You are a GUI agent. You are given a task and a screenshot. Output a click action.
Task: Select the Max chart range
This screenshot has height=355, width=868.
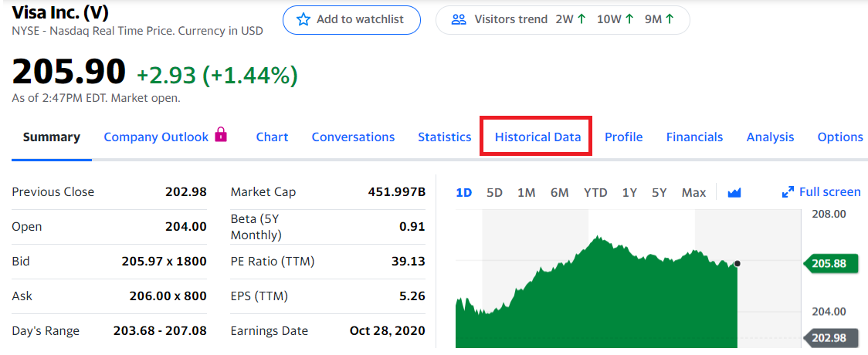(693, 193)
